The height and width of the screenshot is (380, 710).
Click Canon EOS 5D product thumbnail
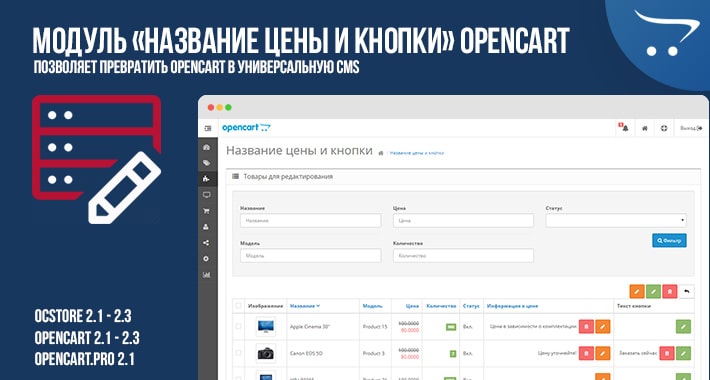(x=265, y=353)
